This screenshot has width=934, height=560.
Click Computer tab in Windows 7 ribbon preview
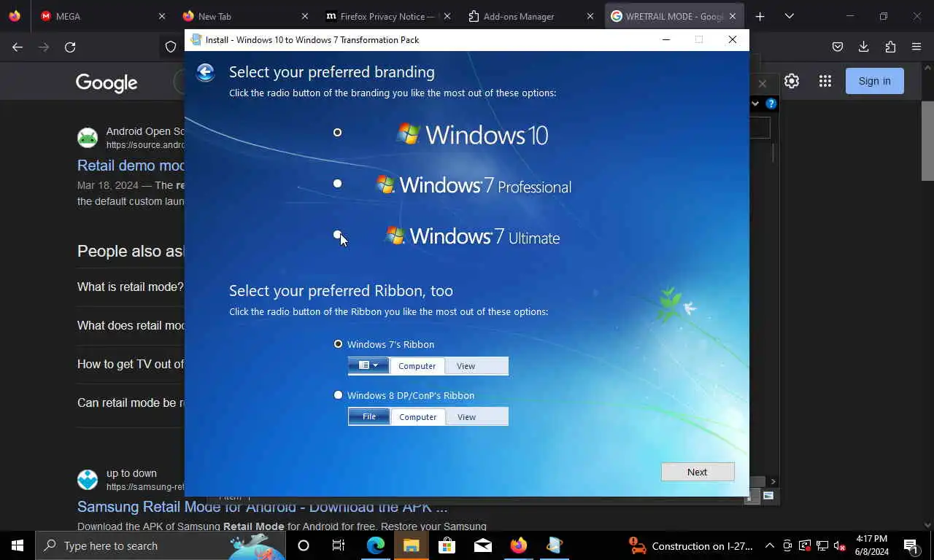click(417, 366)
